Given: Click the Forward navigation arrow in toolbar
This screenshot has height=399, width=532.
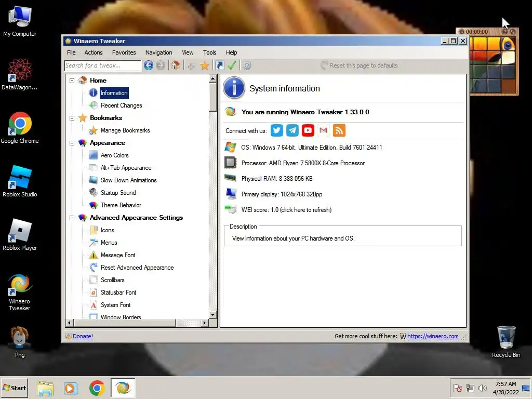Looking at the screenshot, I should 161,65.
